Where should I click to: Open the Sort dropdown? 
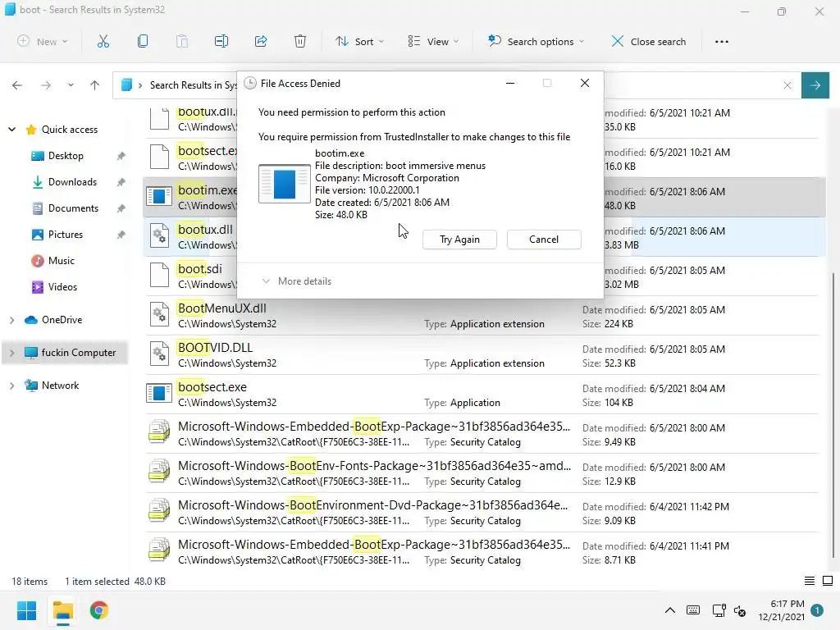(x=359, y=41)
